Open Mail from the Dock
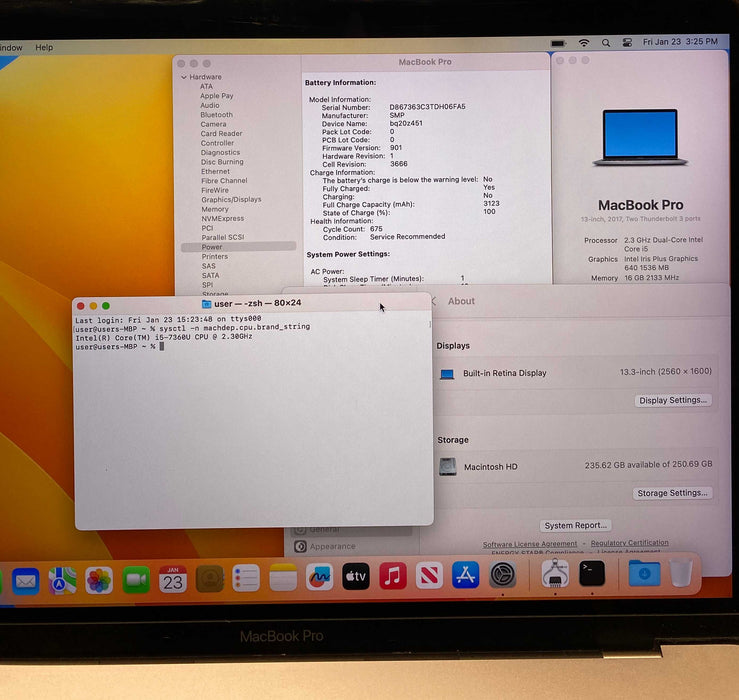Viewport: 739px width, 700px height. [25, 581]
